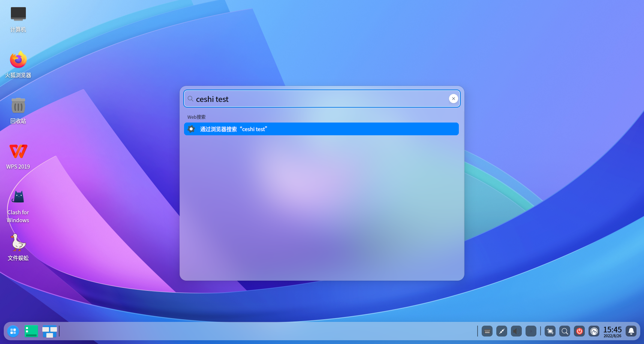Choose the 通过浏览器搜索 "ceshi test" result
This screenshot has height=344, width=644.
coord(321,129)
